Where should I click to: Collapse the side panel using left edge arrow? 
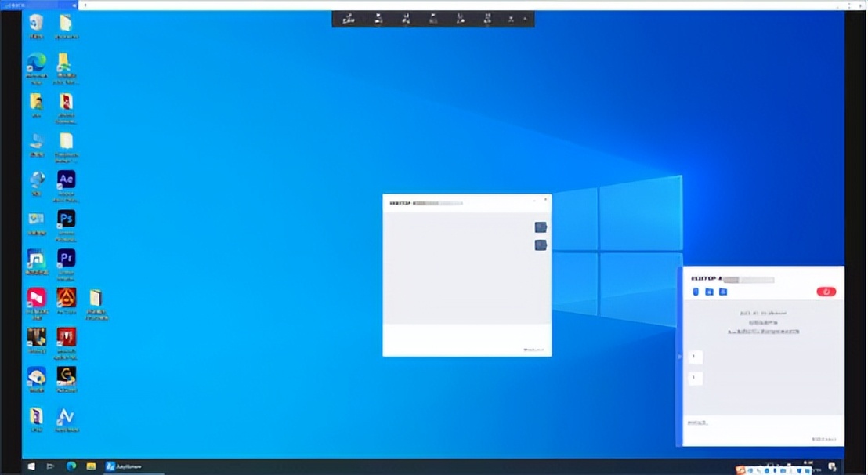click(x=679, y=357)
